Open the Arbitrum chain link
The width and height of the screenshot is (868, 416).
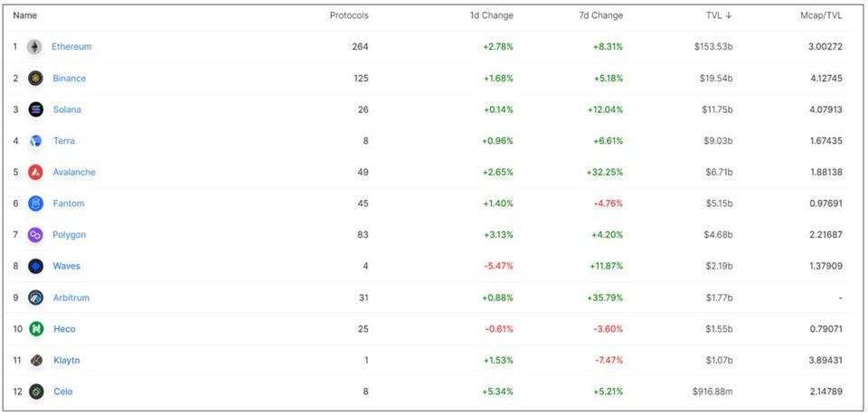(71, 298)
